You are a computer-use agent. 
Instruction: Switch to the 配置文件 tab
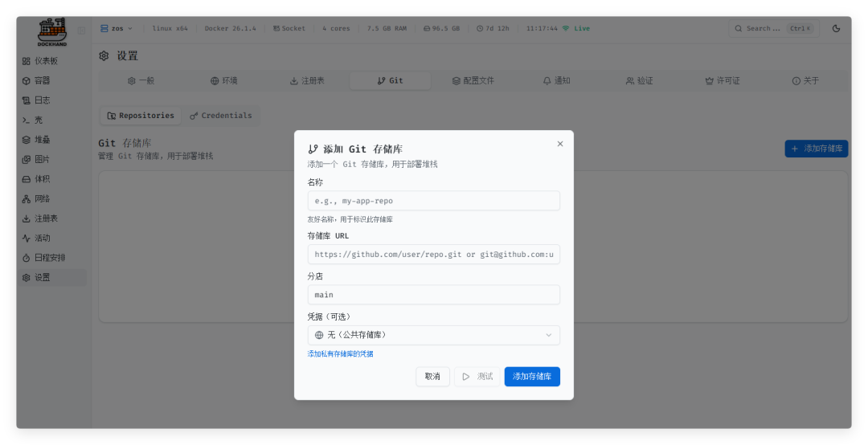point(473,81)
